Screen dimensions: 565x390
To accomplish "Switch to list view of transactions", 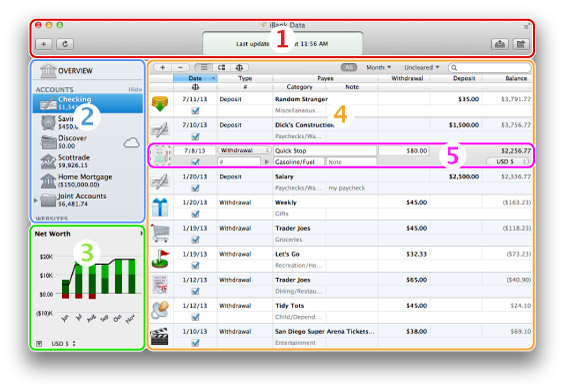I will [x=204, y=67].
